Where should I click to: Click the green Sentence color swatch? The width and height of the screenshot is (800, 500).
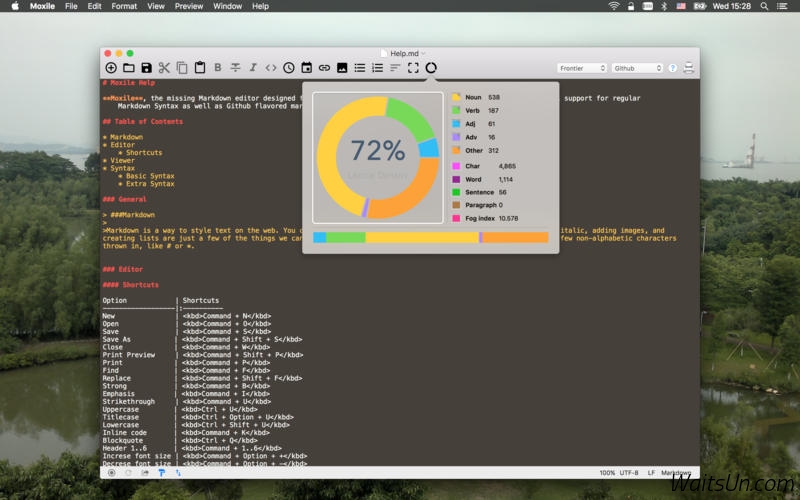(456, 192)
